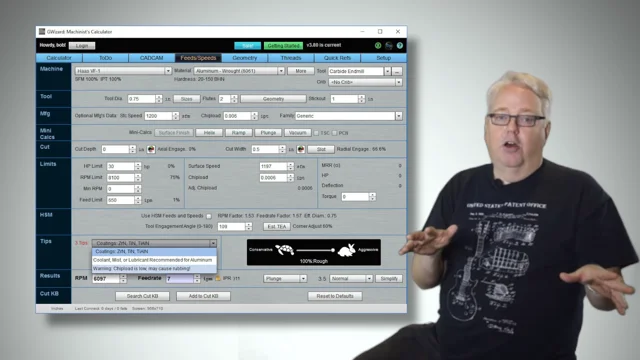Screen dimensions: 640x360
Task: Click the Flutes stepper arrows
Action: (234, 99)
